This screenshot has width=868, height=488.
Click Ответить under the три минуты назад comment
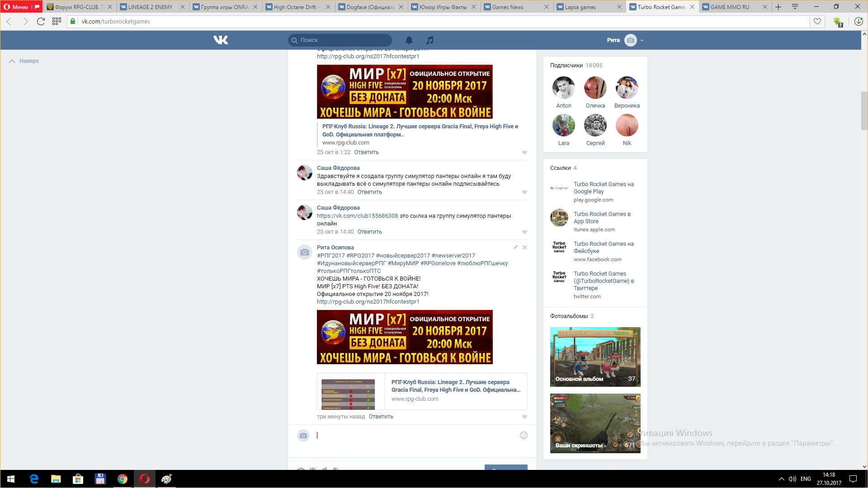click(381, 417)
